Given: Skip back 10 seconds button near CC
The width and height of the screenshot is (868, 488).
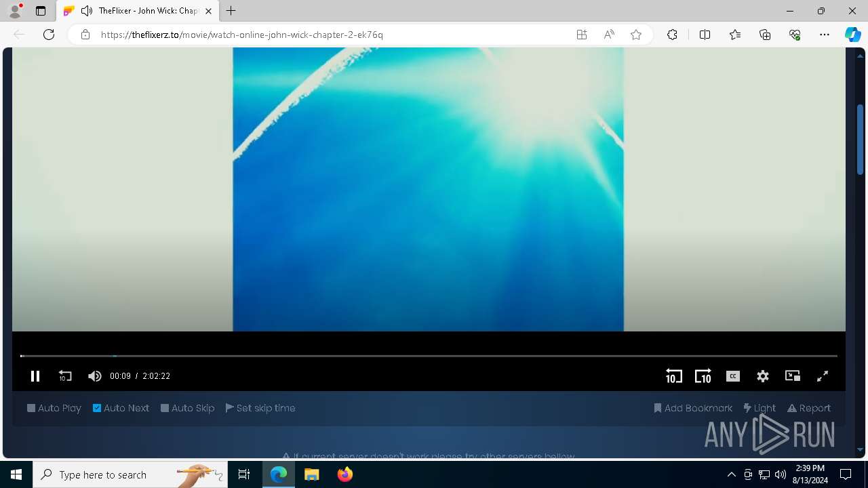Looking at the screenshot, I should (x=673, y=376).
